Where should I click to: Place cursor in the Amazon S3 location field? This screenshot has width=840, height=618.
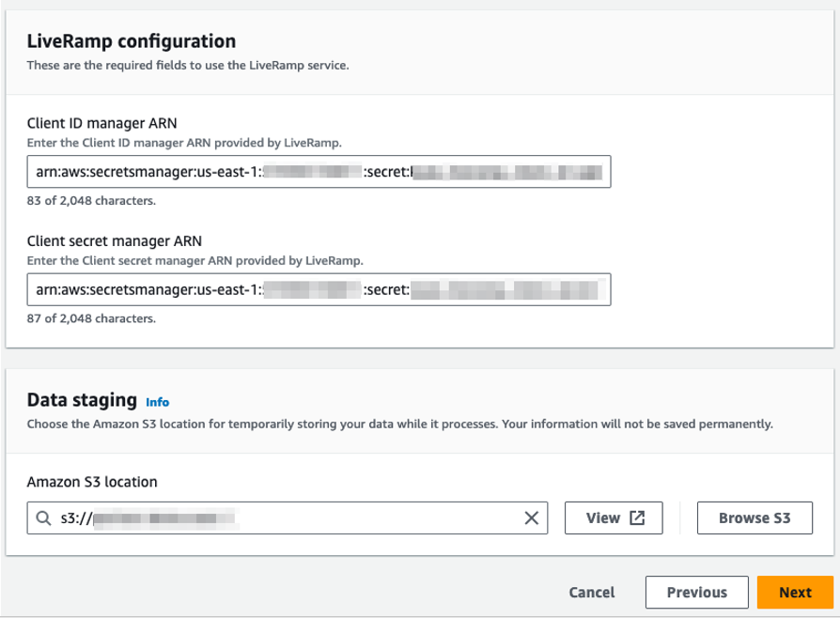click(282, 517)
